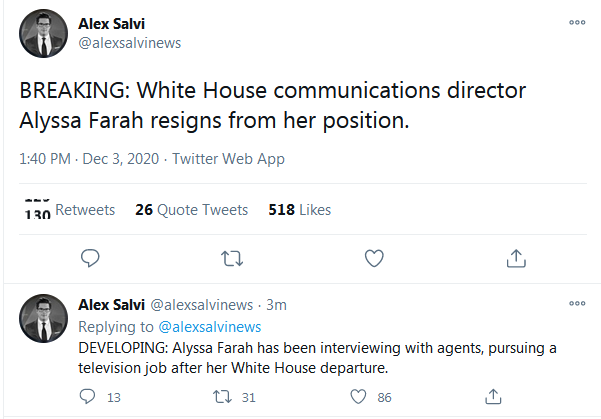
Task: View the Retweets list
Action: (70, 210)
